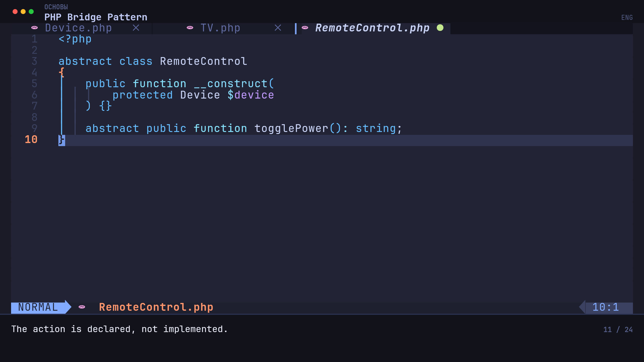The image size is (644, 362).
Task: Click the PHP icon on TV.php tab
Action: [190, 28]
